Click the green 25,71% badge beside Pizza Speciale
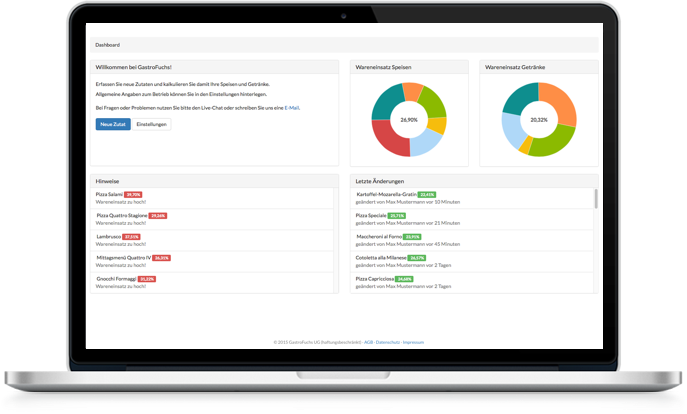 tap(397, 216)
